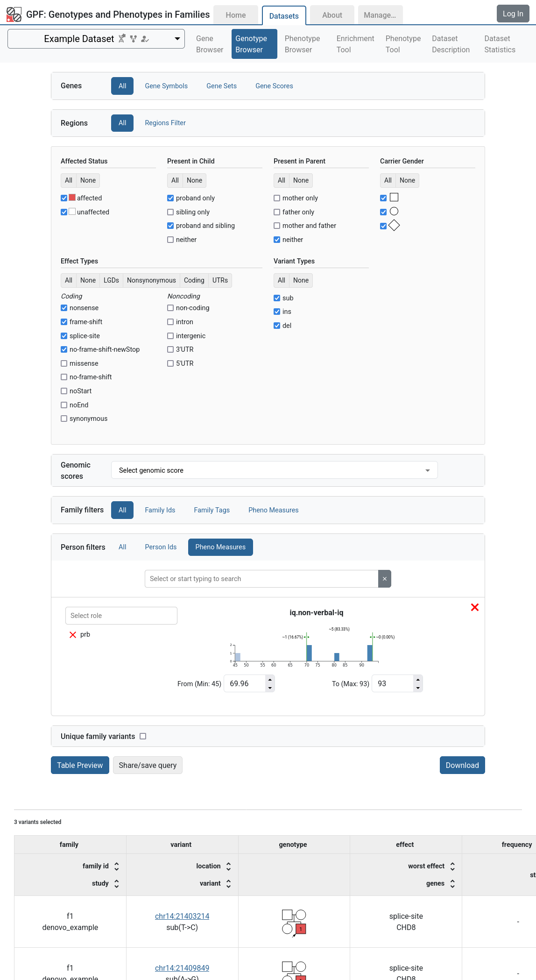The image size is (536, 980).
Task: Increase the To value stepper
Action: (x=418, y=680)
